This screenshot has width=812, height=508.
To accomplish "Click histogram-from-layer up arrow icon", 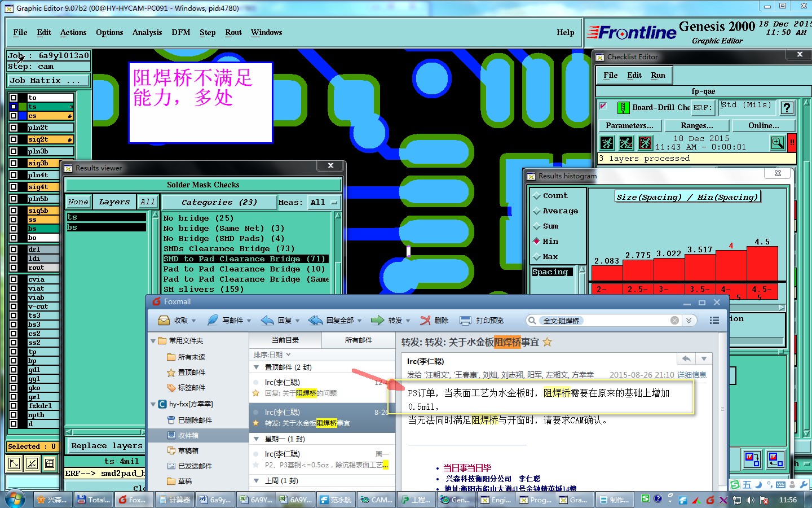I will (x=776, y=459).
